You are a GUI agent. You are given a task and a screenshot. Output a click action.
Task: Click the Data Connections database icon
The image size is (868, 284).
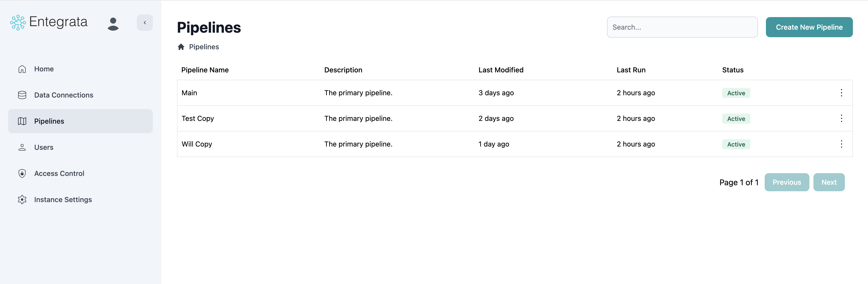pos(22,95)
